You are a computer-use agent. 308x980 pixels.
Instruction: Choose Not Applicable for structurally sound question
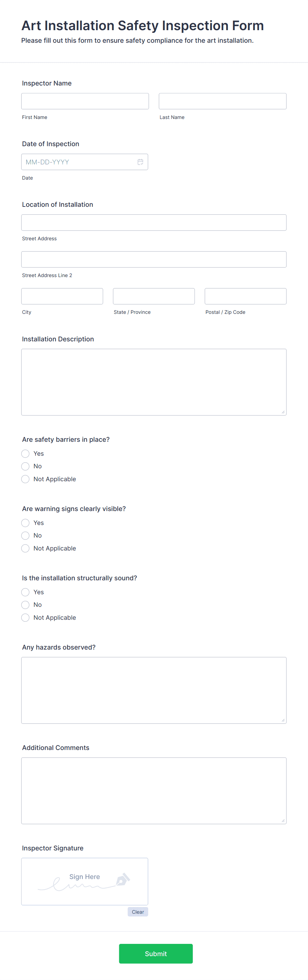[x=26, y=618]
